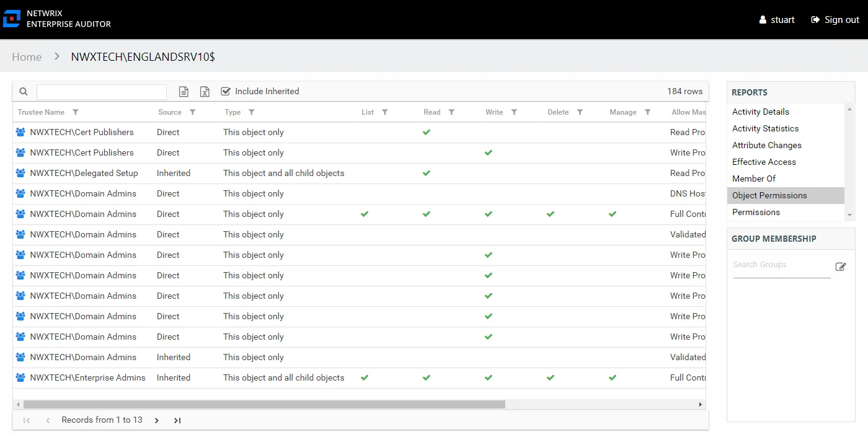Open the Trustee Name column filter
This screenshot has height=437, width=868.
tap(76, 112)
